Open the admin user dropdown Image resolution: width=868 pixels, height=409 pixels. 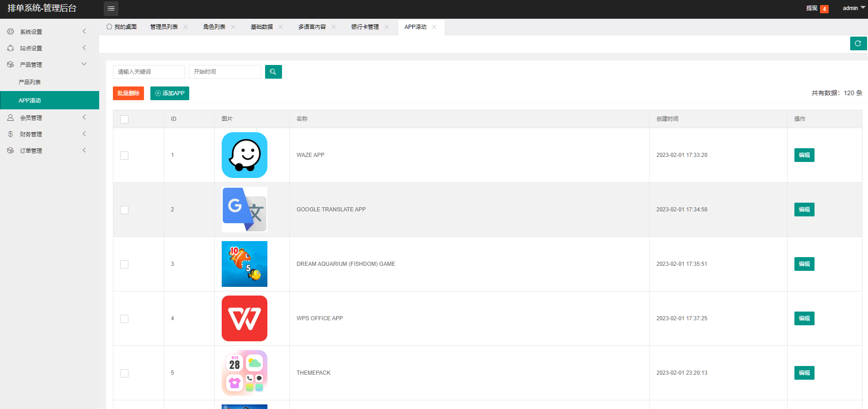click(853, 8)
